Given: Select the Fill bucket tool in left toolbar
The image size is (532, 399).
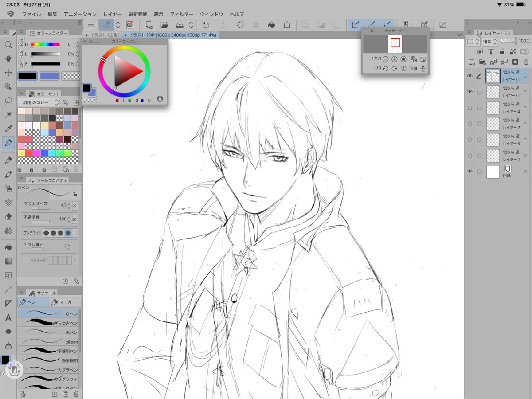Looking at the screenshot, I should (x=8, y=247).
